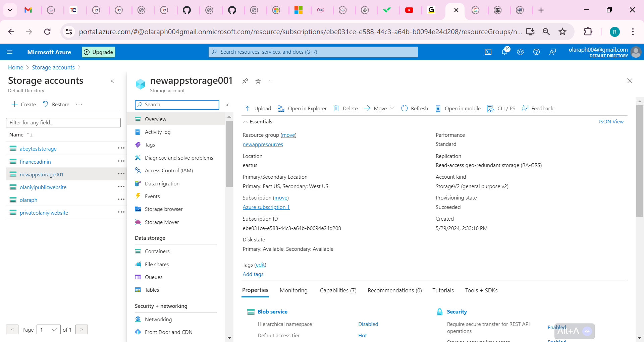Switch to the Recommendations (0) tab
Image resolution: width=644 pixels, height=342 pixels.
point(395,290)
